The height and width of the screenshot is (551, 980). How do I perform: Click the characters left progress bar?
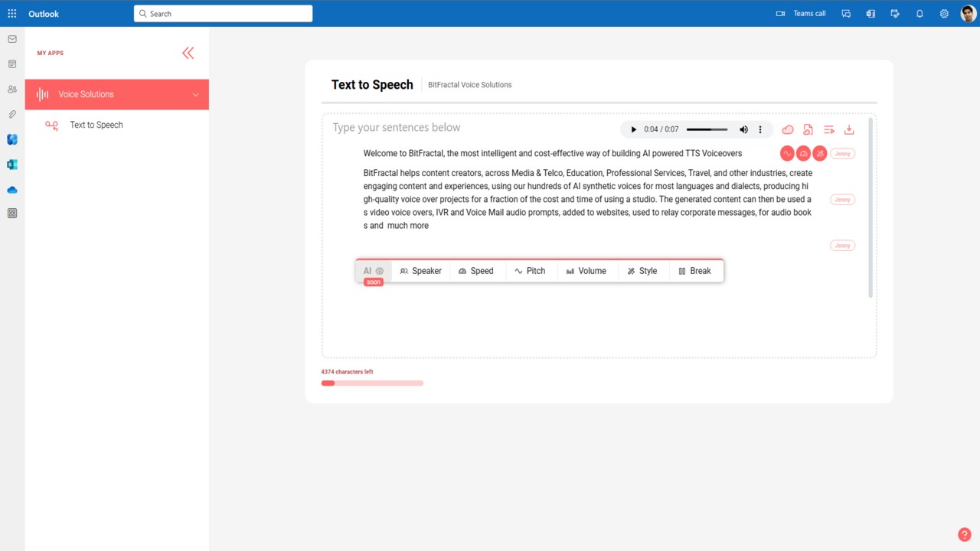372,383
